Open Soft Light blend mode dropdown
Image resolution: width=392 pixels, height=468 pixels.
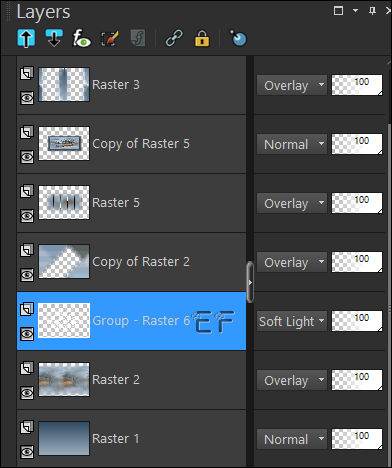pos(292,321)
